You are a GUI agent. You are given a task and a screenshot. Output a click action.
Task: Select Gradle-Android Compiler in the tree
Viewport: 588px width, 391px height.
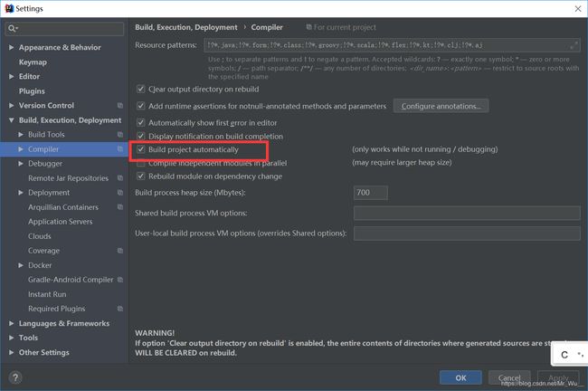click(71, 280)
